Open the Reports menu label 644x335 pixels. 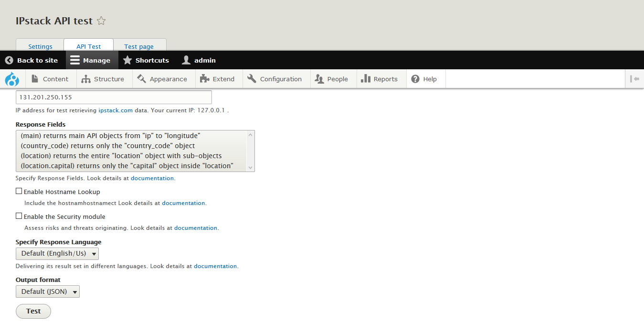(x=386, y=79)
